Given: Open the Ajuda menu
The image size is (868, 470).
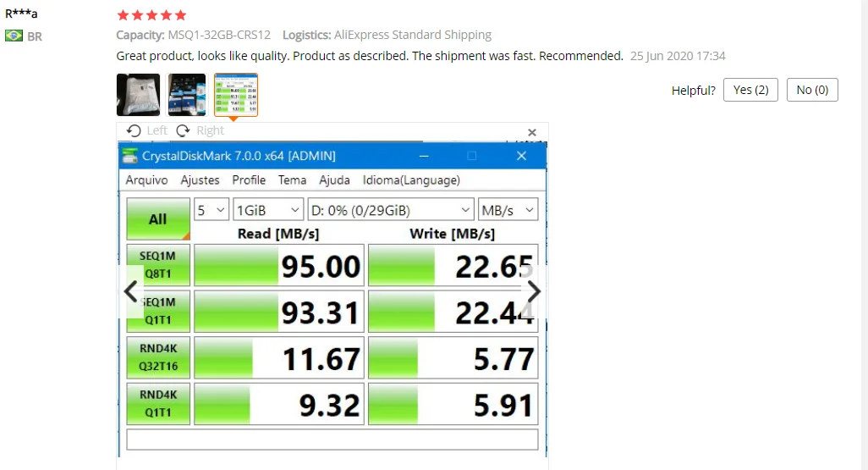Looking at the screenshot, I should click(334, 180).
